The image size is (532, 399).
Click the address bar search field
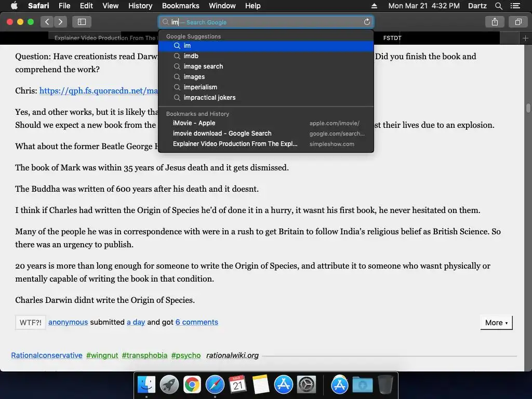(x=266, y=22)
